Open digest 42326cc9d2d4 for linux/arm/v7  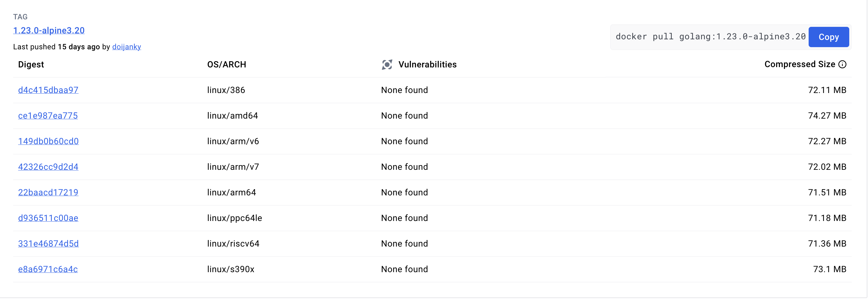coord(48,167)
